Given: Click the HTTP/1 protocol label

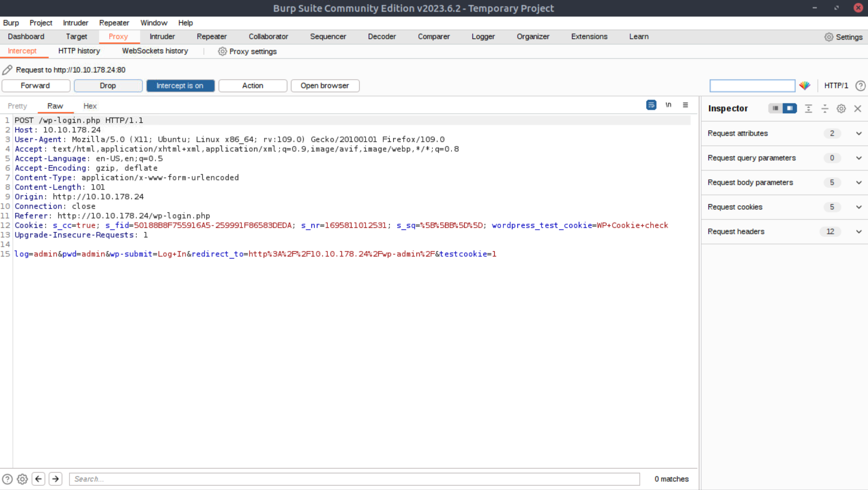Looking at the screenshot, I should tap(836, 85).
